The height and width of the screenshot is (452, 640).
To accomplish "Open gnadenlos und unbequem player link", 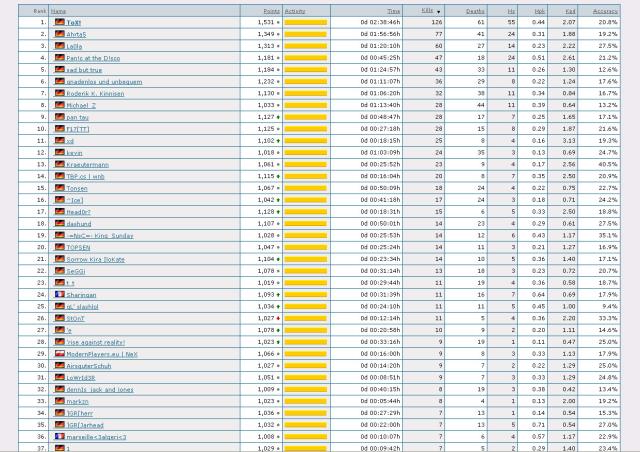I will pyautogui.click(x=101, y=81).
